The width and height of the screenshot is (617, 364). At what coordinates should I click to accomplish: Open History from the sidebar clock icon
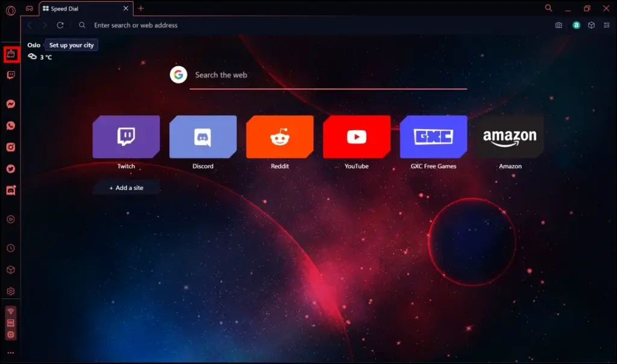tap(11, 248)
